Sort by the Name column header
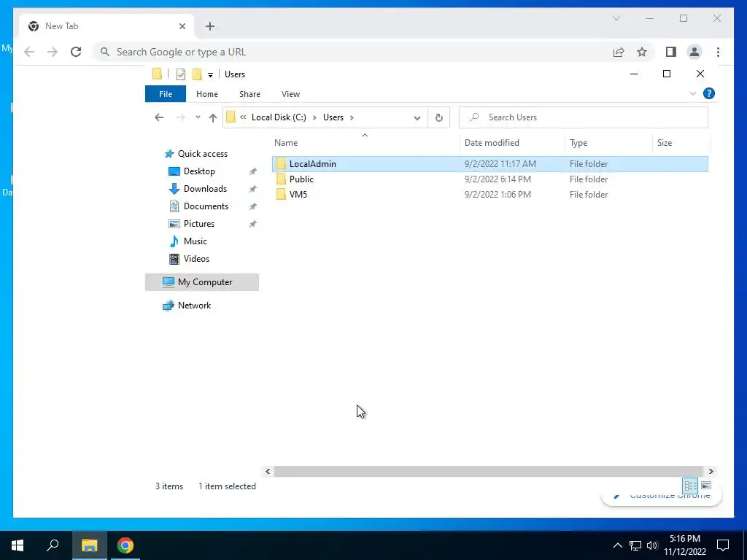This screenshot has height=560, width=747. (x=286, y=143)
